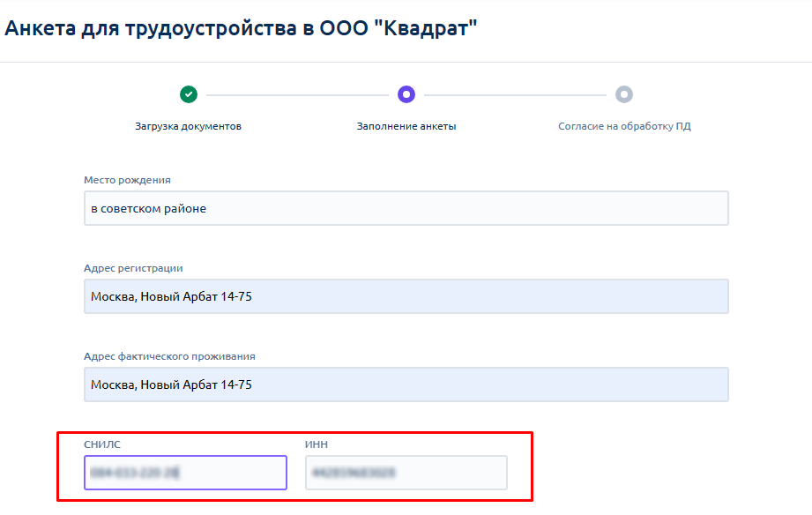Focus the Место рождения input field
The image size is (812, 515).
click(406, 208)
